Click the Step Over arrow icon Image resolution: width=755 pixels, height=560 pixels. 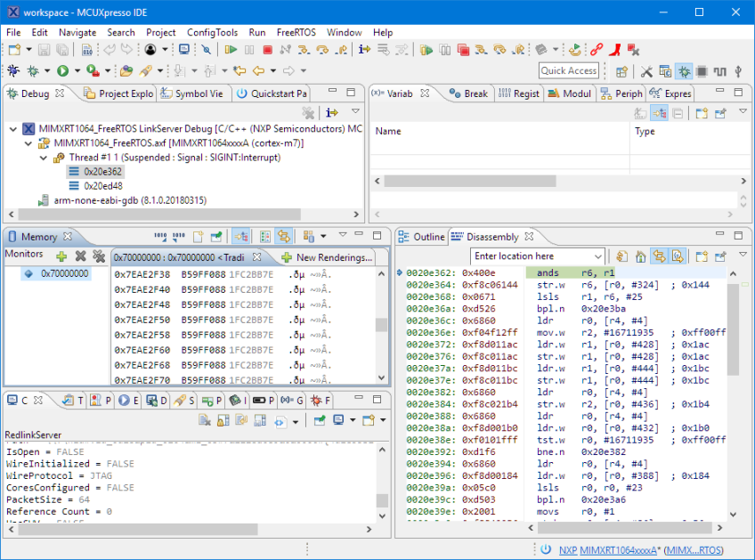(322, 50)
